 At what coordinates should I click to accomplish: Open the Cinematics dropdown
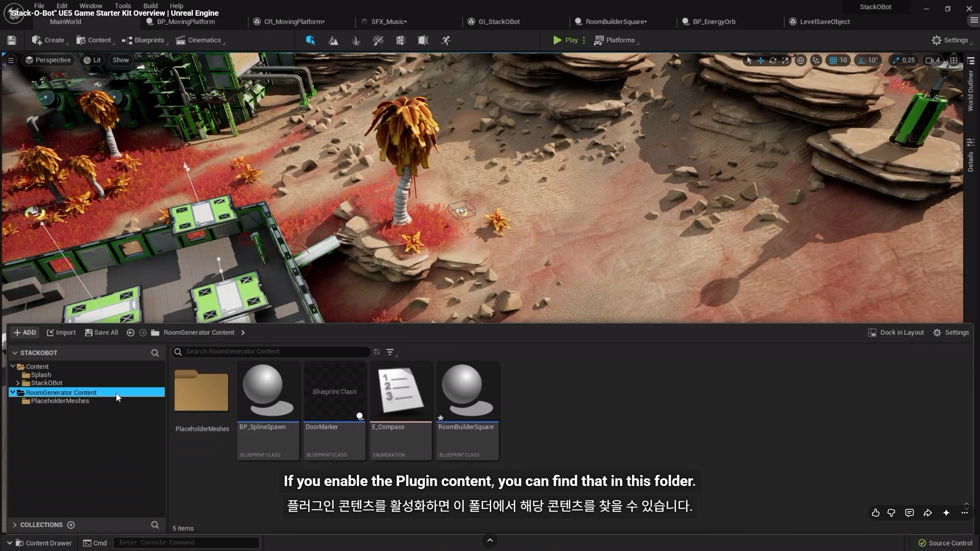coord(200,40)
